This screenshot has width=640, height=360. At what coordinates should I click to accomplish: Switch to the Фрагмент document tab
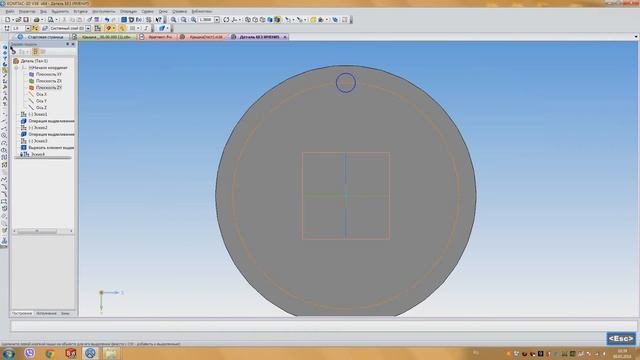157,37
